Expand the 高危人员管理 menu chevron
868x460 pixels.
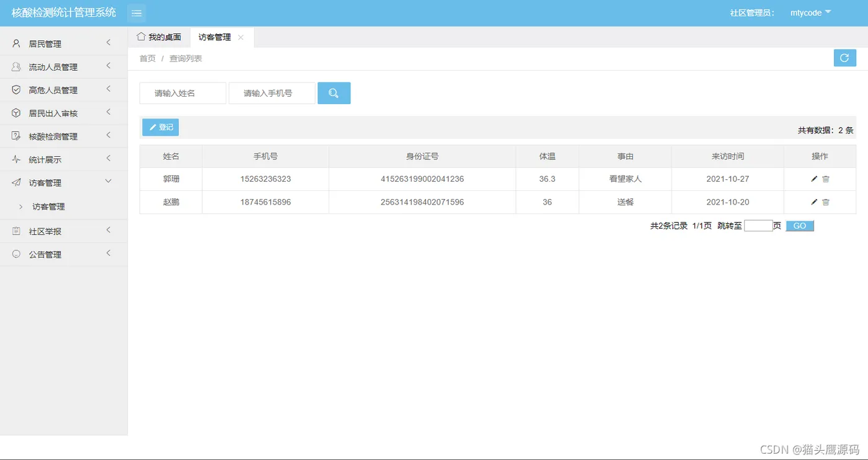108,89
